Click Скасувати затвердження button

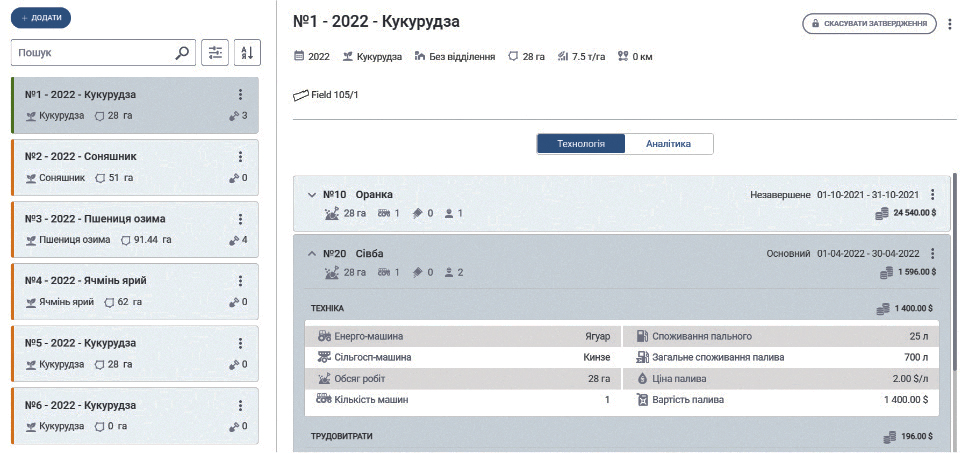pos(869,24)
